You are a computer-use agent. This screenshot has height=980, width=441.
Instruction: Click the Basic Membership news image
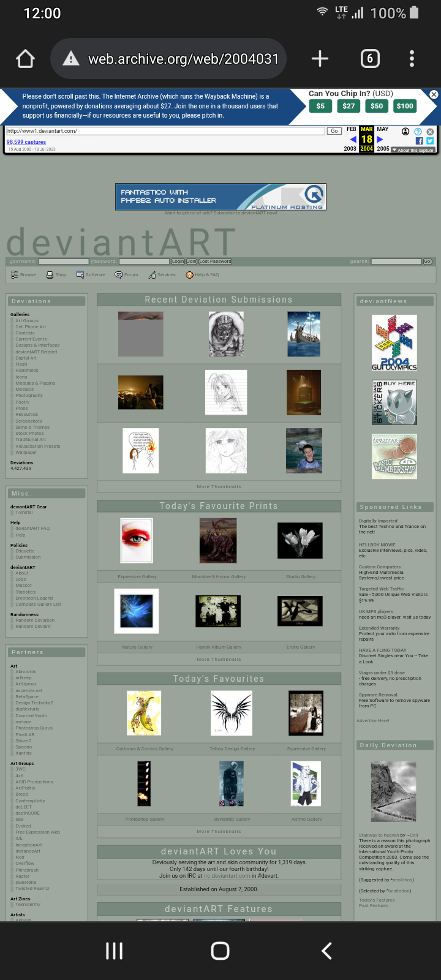(394, 457)
